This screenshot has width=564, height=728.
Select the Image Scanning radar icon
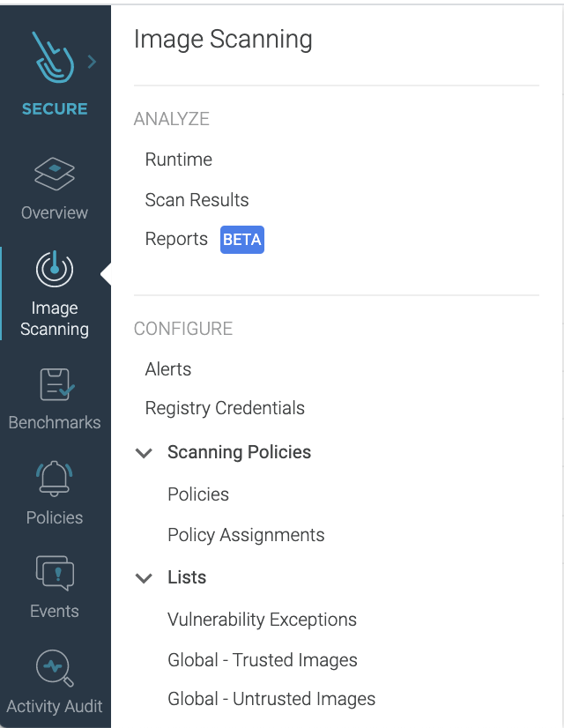click(x=55, y=269)
